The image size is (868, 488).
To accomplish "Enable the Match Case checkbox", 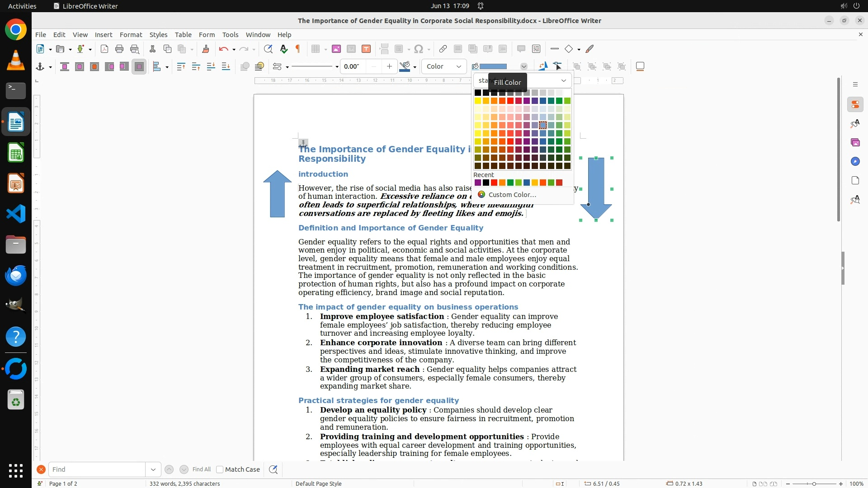I will click(220, 469).
